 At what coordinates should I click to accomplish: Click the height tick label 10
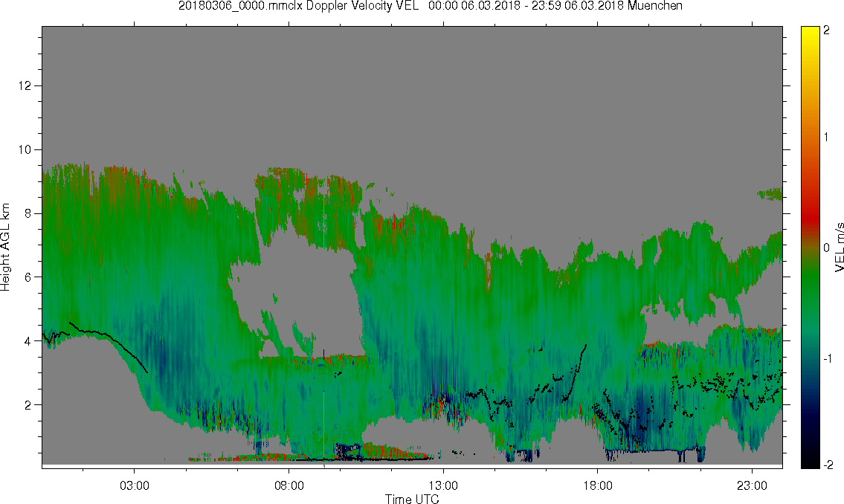[25, 149]
